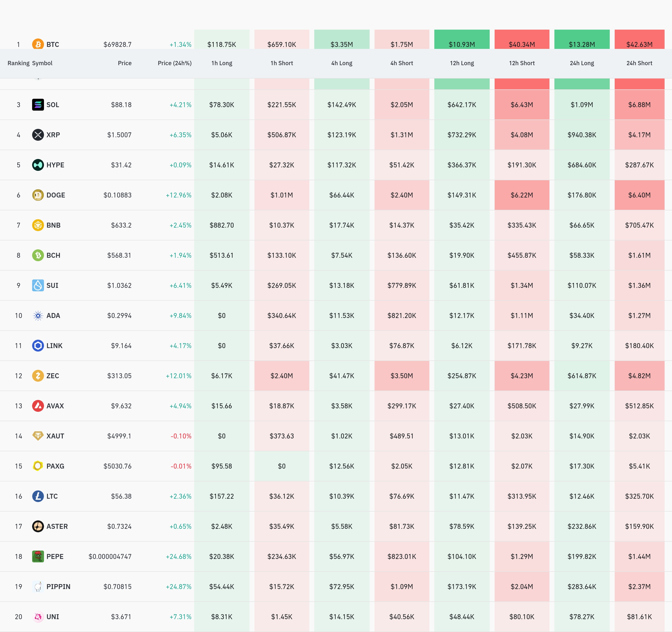Screen dimensions: 672x632
Task: Click the BTC 12h Short $40.34M cell
Action: pos(522,42)
